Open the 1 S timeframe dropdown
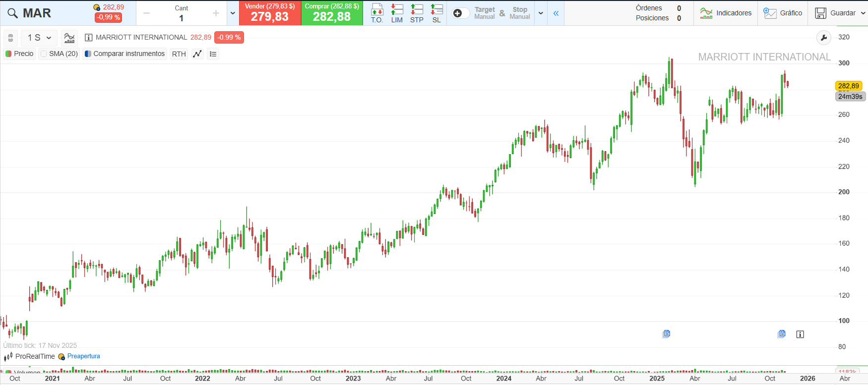Screen dimensions: 868x385 39,38
